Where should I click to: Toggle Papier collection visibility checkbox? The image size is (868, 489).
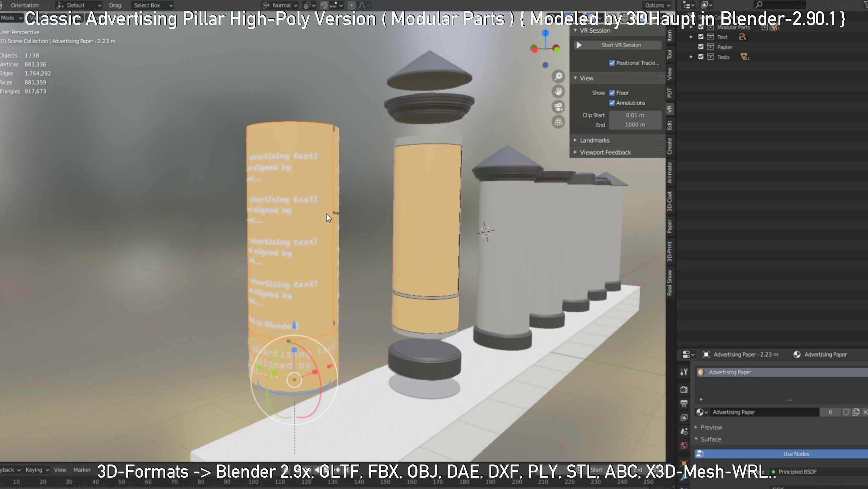[x=701, y=47]
